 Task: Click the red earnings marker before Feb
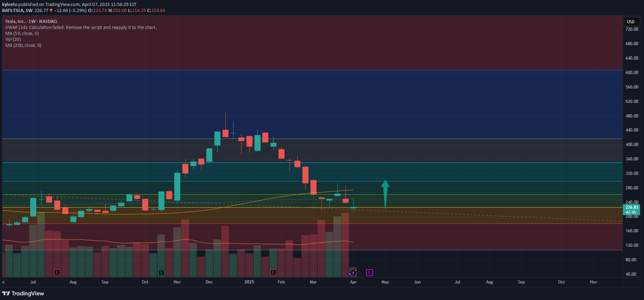tap(273, 273)
